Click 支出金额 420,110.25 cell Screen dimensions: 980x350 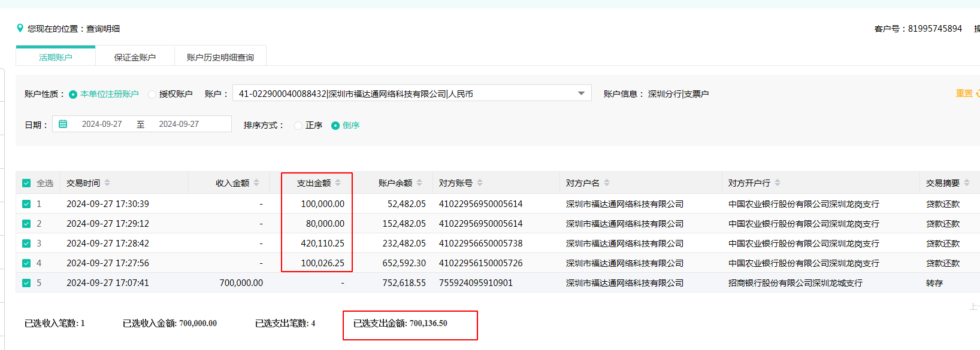tap(323, 244)
